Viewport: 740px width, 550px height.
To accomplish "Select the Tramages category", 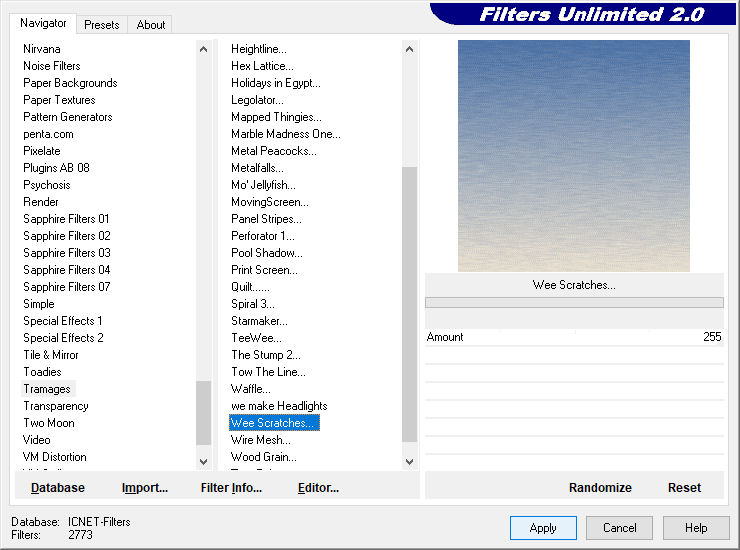I will pyautogui.click(x=47, y=389).
